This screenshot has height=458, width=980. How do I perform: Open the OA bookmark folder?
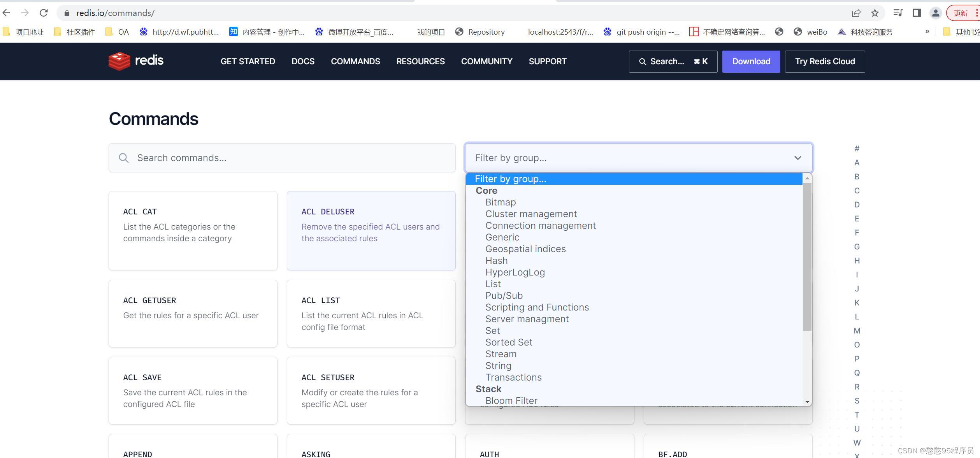coord(117,32)
